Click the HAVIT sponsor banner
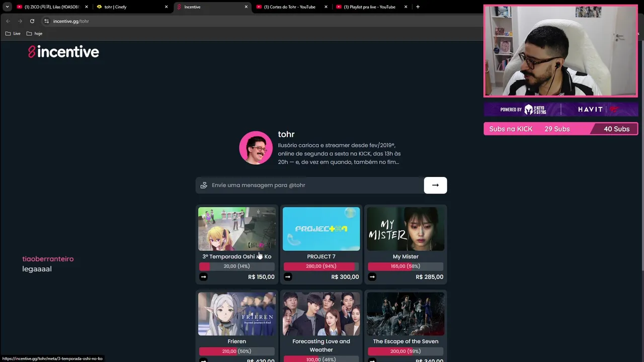Screen dimensions: 644x362 coord(561,110)
